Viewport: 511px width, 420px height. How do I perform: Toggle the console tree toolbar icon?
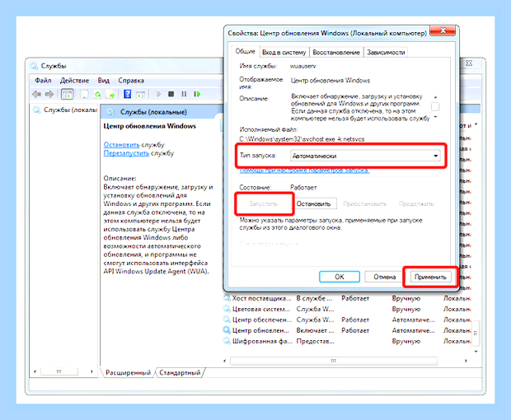67,95
